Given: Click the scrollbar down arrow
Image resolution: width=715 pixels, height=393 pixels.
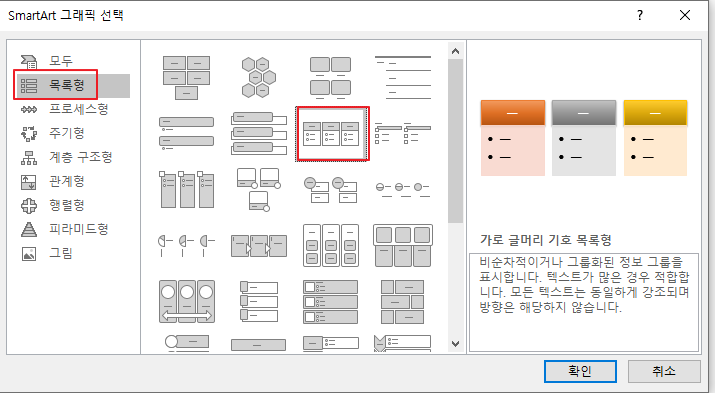Looking at the screenshot, I should (x=455, y=344).
